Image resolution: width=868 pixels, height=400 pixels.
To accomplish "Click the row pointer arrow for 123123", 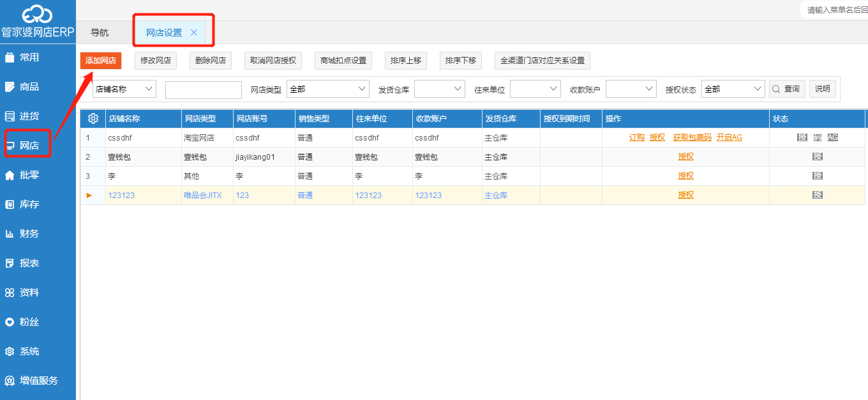I will coord(89,195).
